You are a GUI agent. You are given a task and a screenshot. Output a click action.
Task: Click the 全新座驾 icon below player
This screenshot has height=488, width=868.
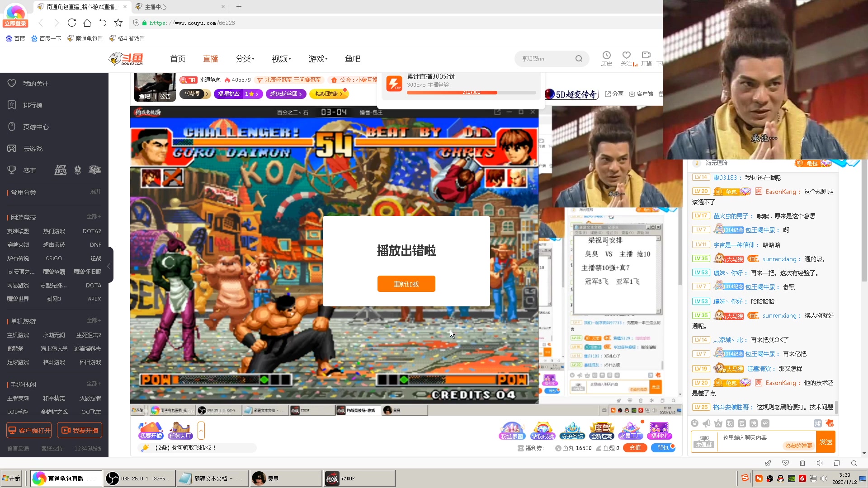[x=602, y=431]
